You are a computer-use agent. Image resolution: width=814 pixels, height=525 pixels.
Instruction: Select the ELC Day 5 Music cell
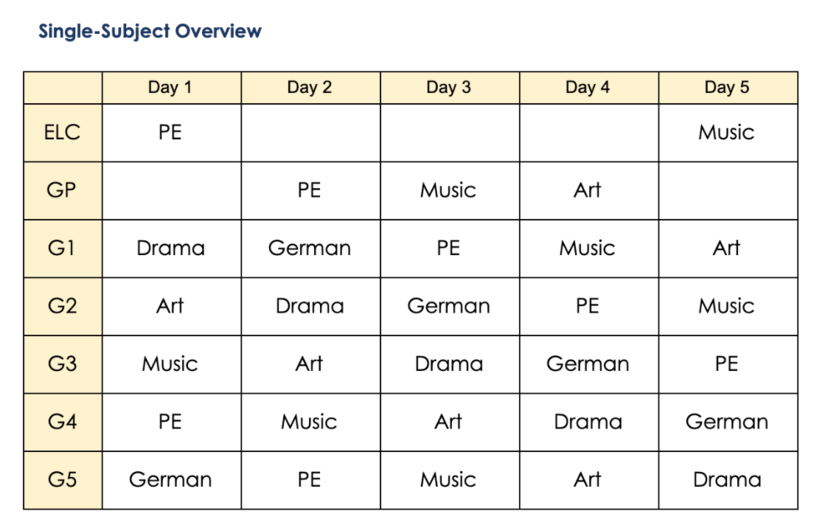728,132
